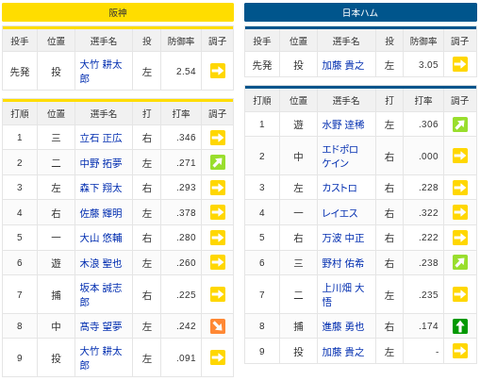Screen dimensions: 480x381
Task: Open player page for 上川畑 大悟
Action: 343,295
